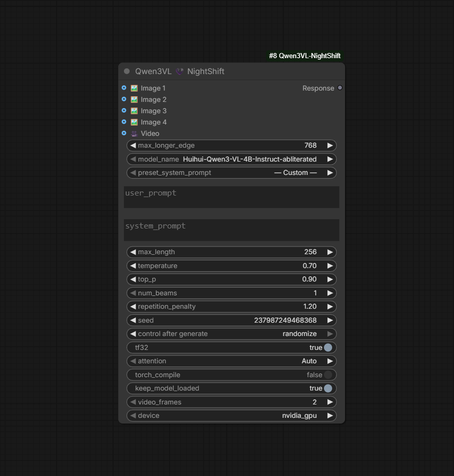Viewport: 454px width, 476px height.
Task: Increase max_length with right arrow
Action: tap(330, 252)
